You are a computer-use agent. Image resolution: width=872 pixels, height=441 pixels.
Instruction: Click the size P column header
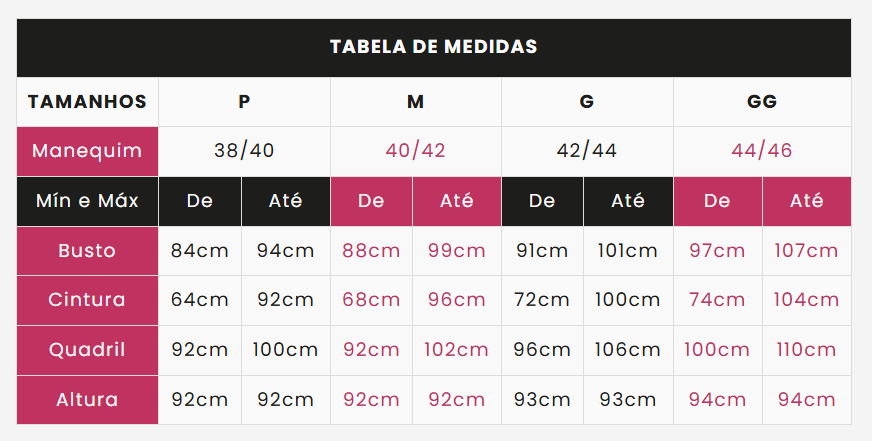tap(244, 102)
